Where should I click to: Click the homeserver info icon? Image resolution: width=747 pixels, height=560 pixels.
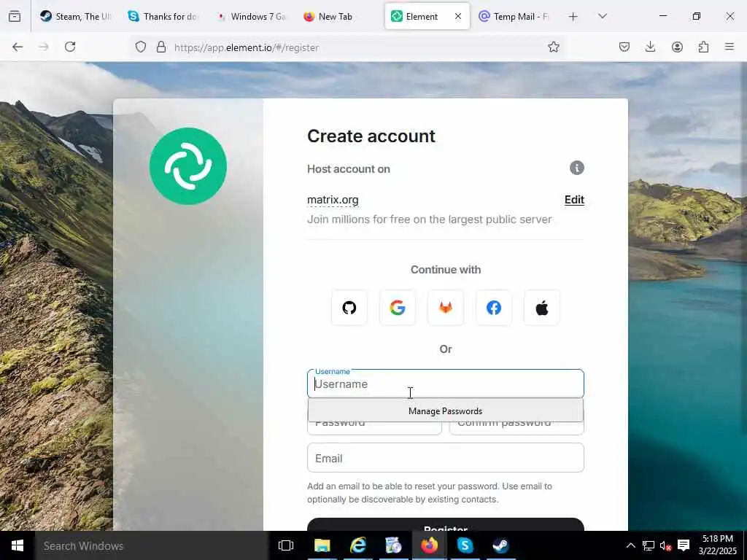point(576,168)
